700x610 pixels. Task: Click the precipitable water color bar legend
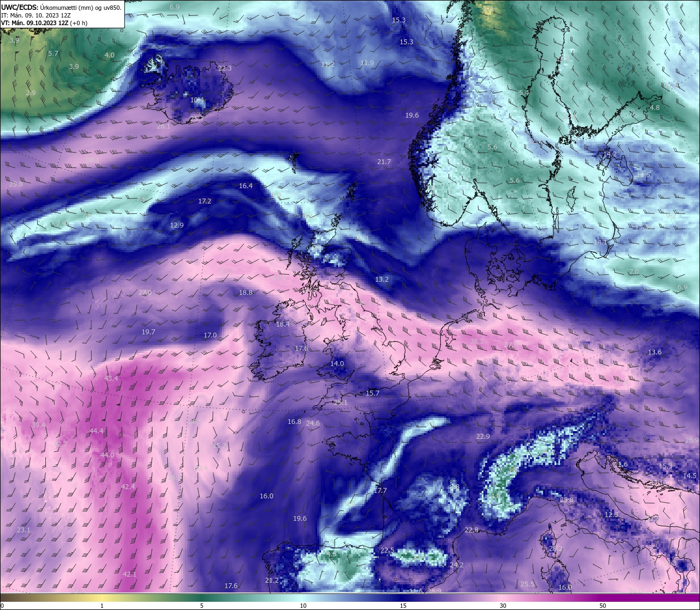350,597
